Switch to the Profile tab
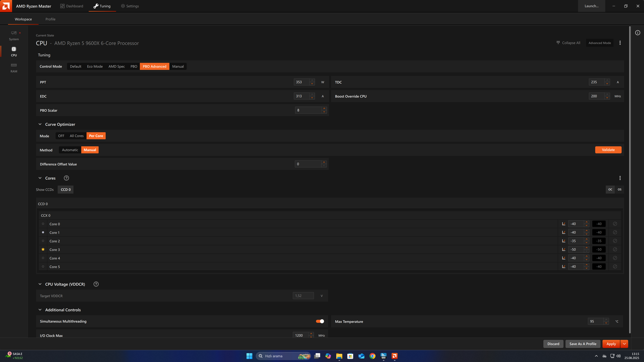Image resolution: width=644 pixels, height=362 pixels. [50, 19]
